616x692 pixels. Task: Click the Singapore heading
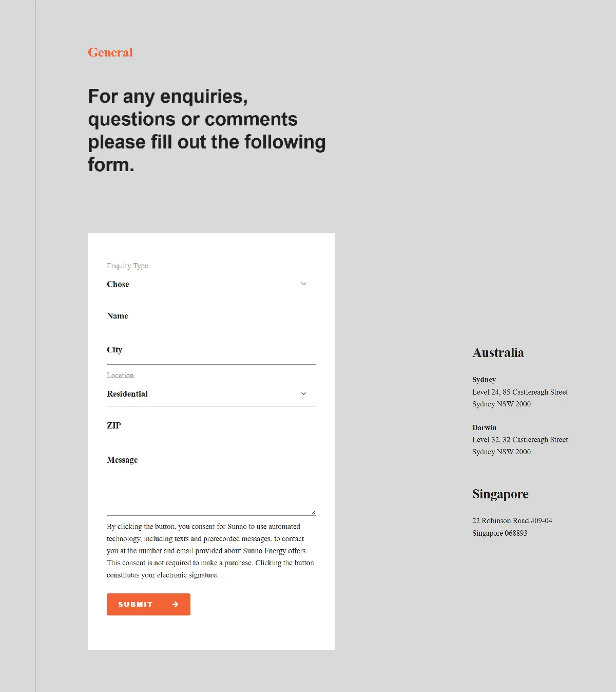[x=500, y=494]
